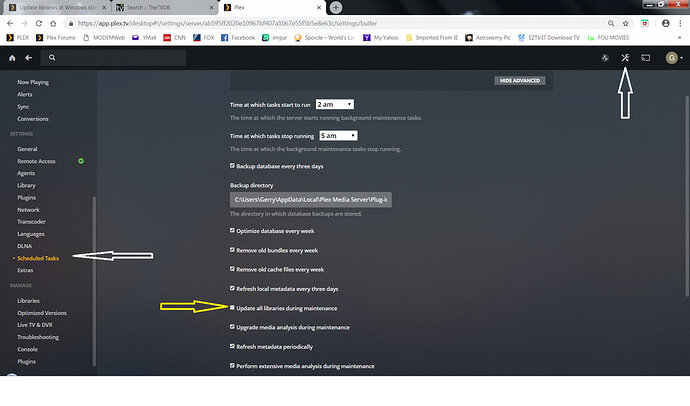Toggle Backup database every three days
The image size is (690, 406).
[x=232, y=165]
